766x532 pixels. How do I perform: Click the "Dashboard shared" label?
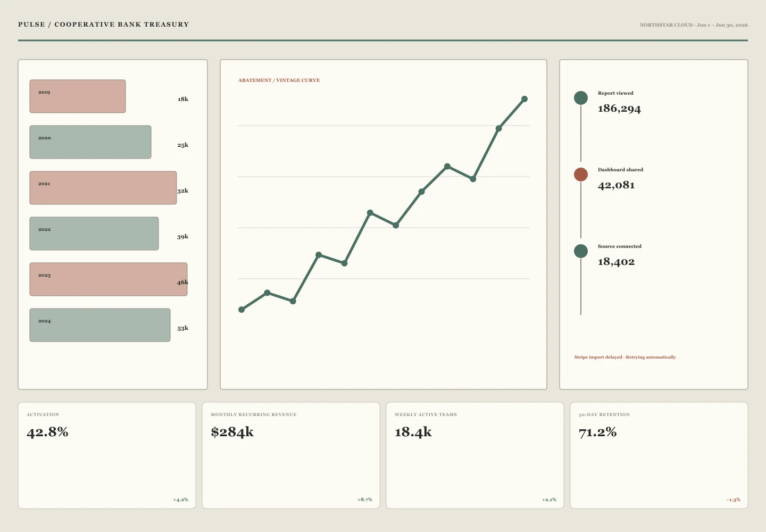(x=620, y=170)
